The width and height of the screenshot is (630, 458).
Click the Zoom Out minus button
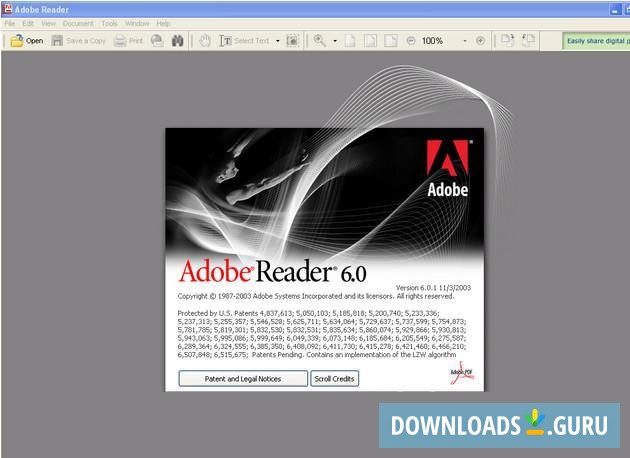tap(411, 41)
